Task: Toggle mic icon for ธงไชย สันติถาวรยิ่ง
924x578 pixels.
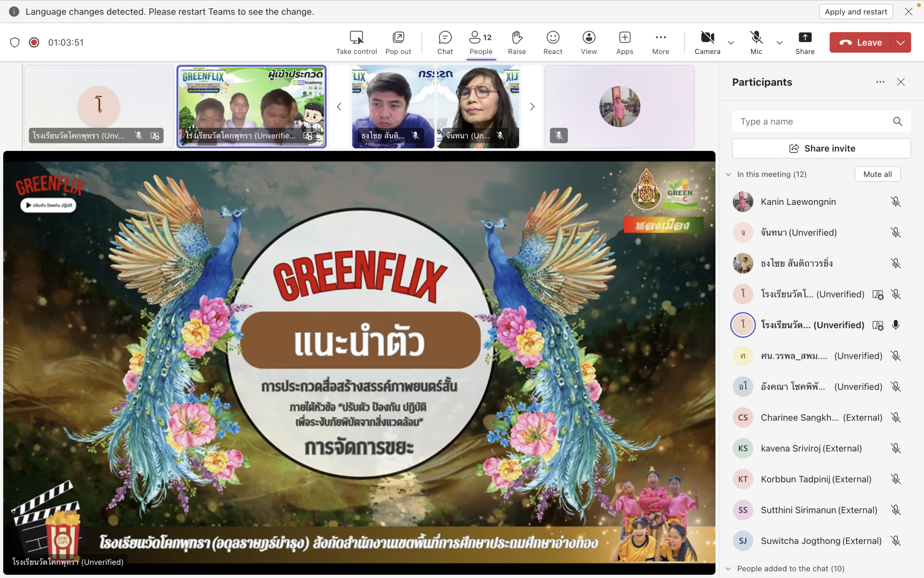Action: tap(895, 263)
